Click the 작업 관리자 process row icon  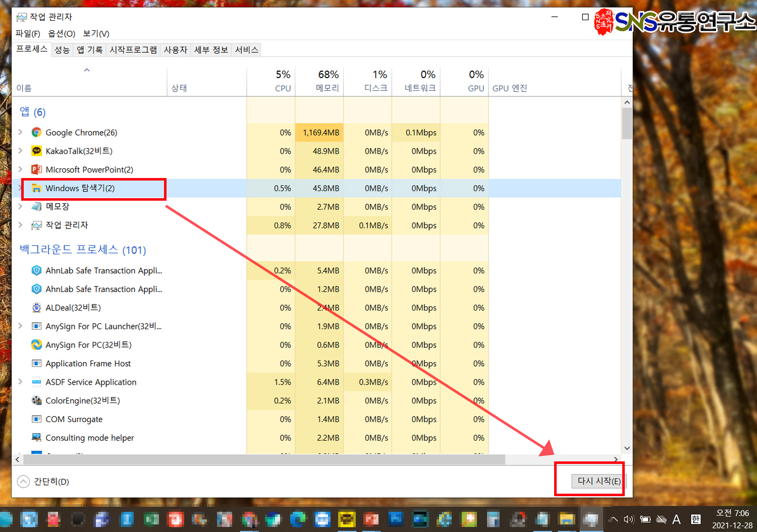[36, 225]
